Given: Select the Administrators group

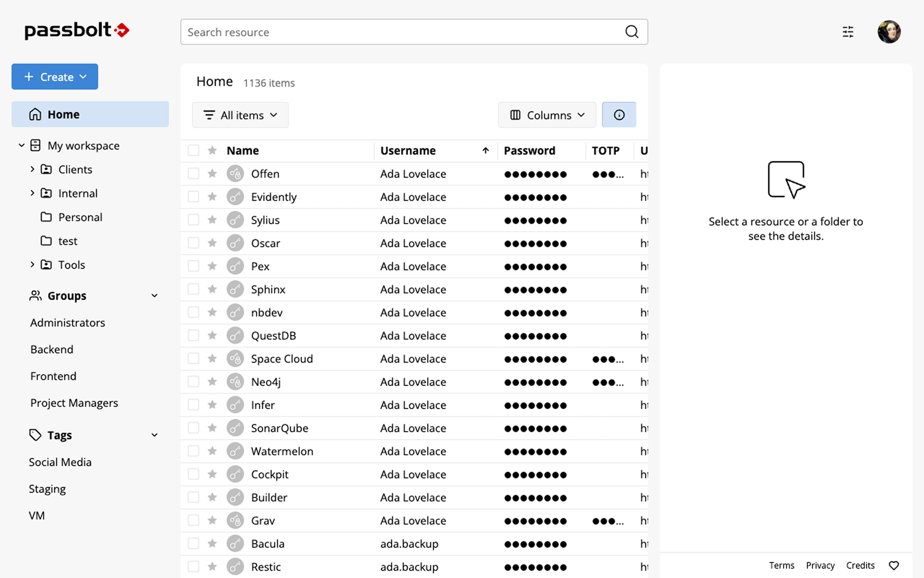Looking at the screenshot, I should tap(67, 322).
